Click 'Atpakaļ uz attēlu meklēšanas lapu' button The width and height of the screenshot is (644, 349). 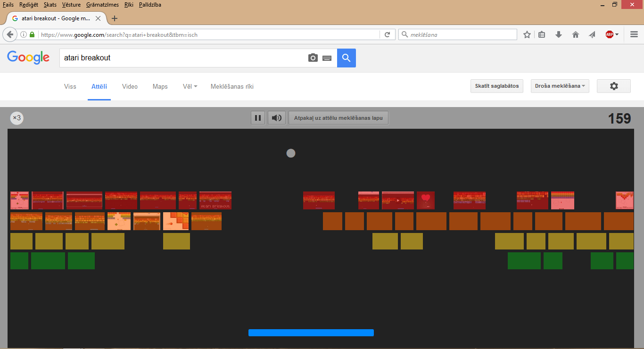[339, 118]
